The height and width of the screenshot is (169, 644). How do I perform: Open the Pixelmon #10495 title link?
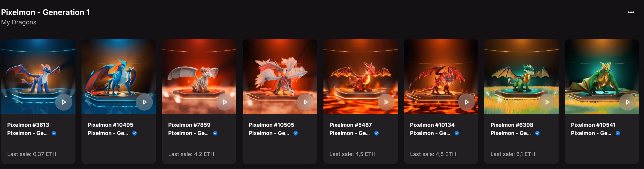[x=110, y=125]
